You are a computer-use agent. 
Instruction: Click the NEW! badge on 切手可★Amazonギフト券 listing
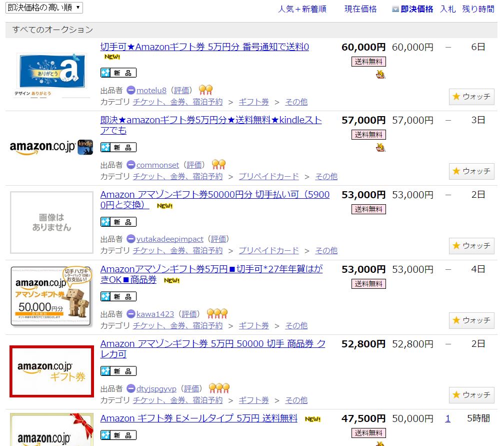pos(112,57)
